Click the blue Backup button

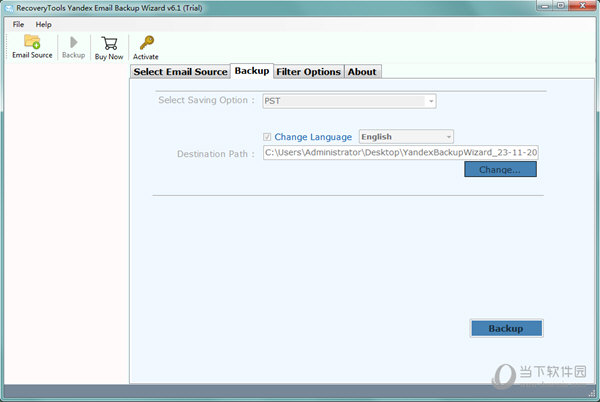click(x=506, y=328)
